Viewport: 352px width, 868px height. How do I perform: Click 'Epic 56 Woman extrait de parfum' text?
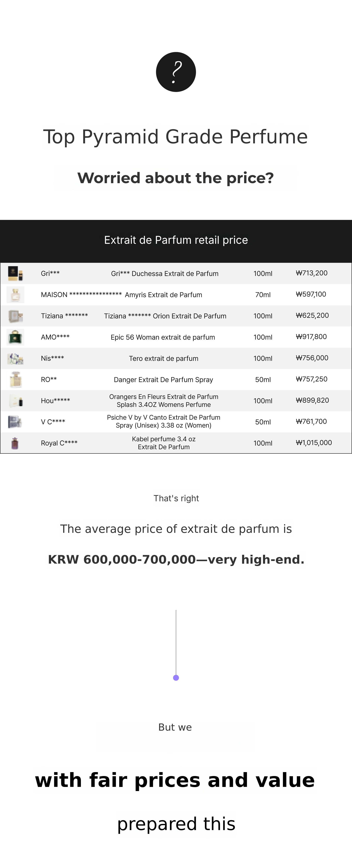click(x=163, y=337)
